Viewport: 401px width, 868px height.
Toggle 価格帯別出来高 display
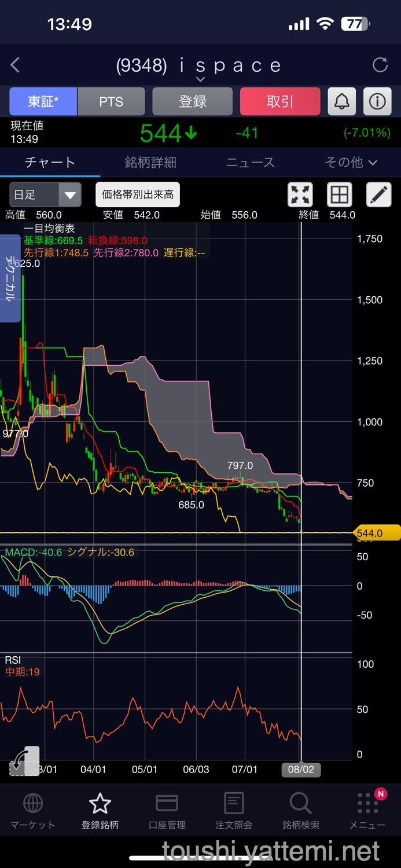tap(138, 195)
